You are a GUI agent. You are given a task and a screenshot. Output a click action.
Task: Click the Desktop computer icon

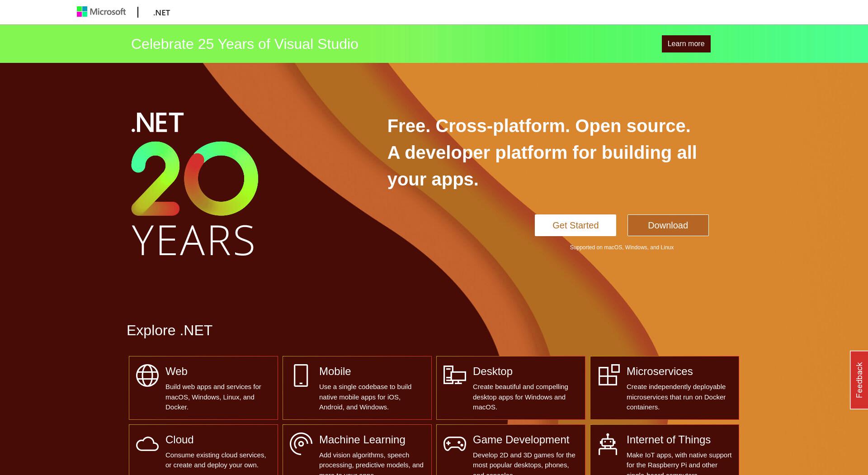454,375
